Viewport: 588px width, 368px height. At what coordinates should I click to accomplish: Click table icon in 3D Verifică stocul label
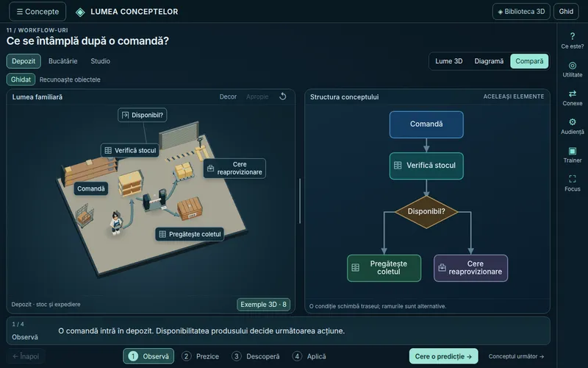108,151
